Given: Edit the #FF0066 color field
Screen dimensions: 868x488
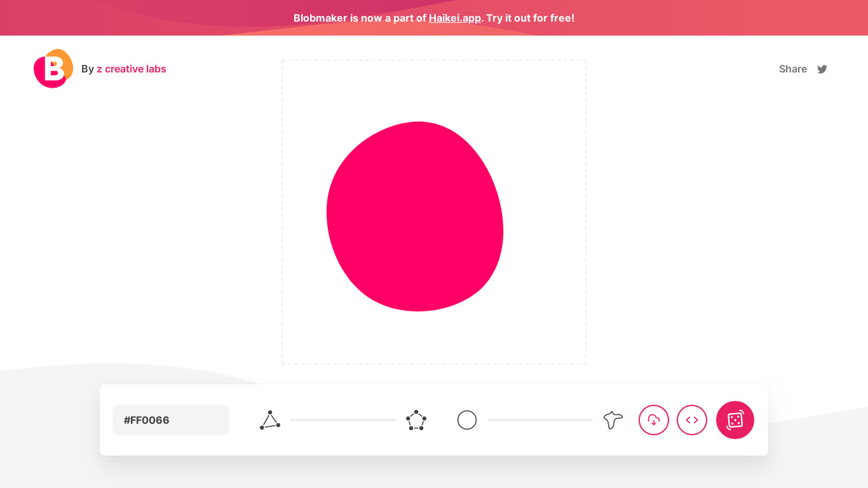Looking at the screenshot, I should [171, 420].
